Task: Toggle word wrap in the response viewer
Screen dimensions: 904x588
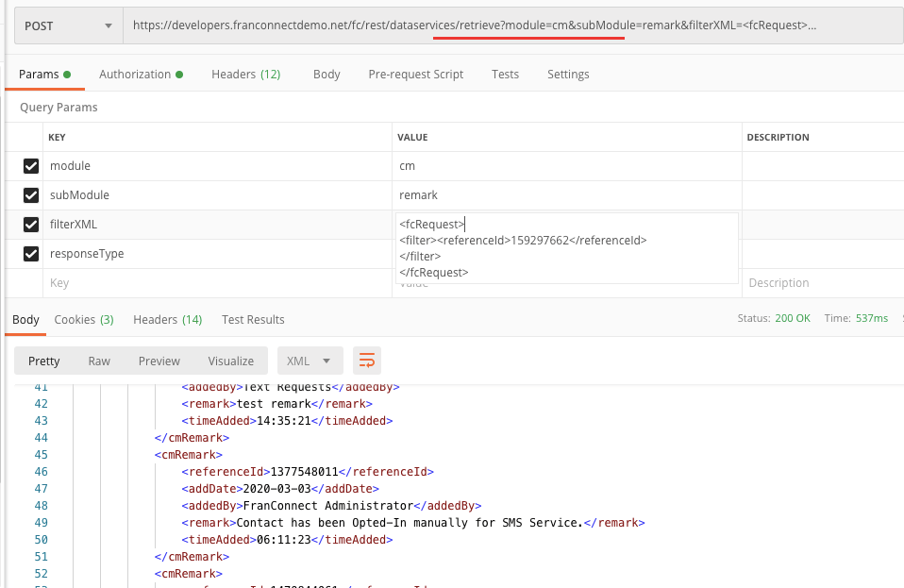Action: [x=366, y=360]
